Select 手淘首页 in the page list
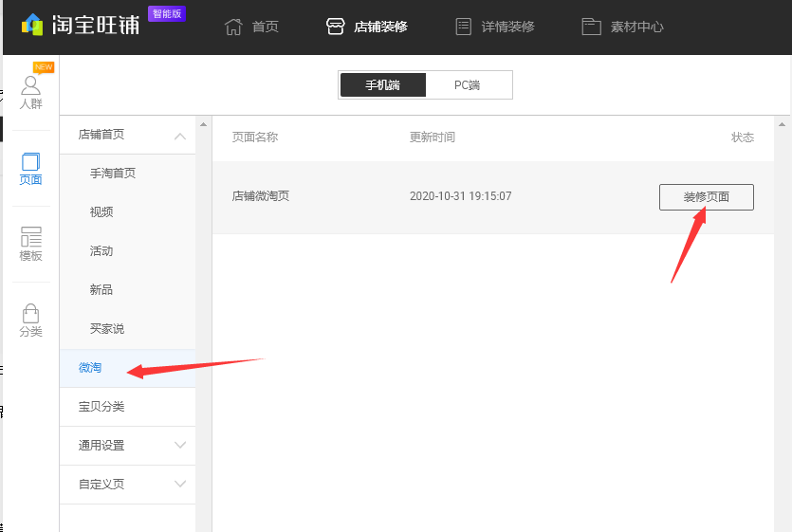Screen dimensions: 792x532 (x=113, y=174)
